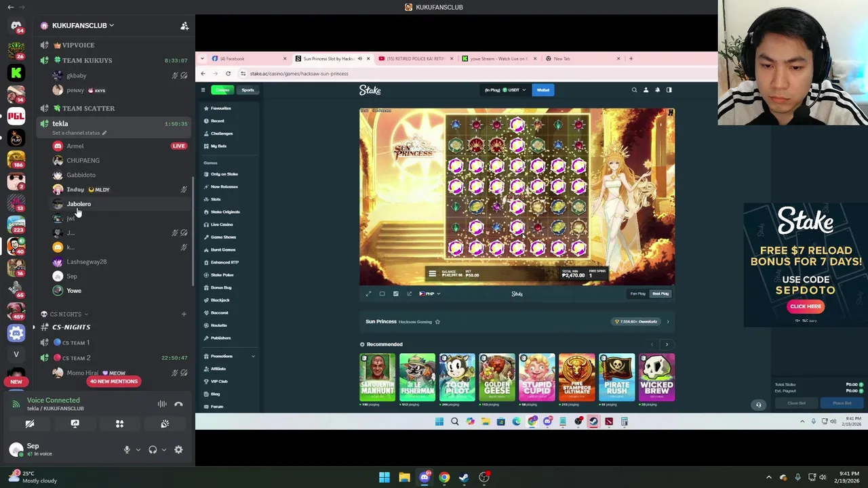Image resolution: width=868 pixels, height=488 pixels.
Task: Click the screen share button
Action: coord(75,424)
